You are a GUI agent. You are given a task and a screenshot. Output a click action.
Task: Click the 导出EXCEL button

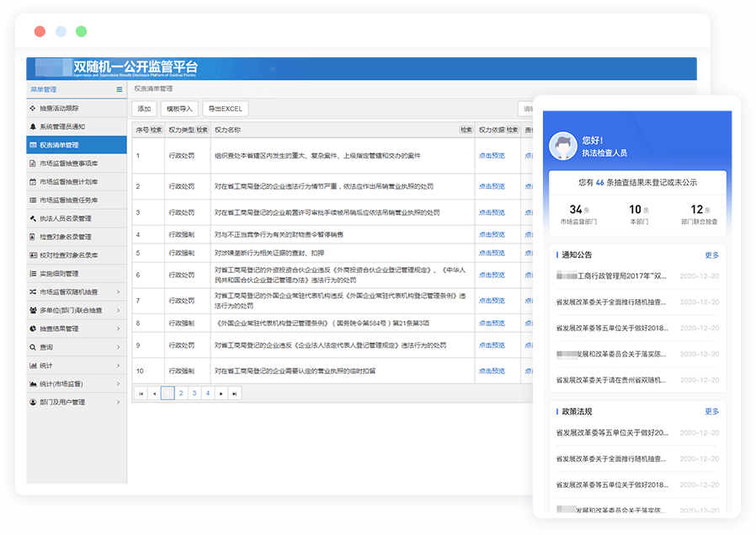(225, 109)
